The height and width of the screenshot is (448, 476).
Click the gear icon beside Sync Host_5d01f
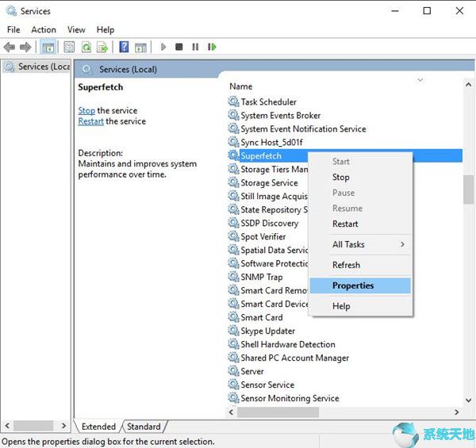tap(233, 142)
